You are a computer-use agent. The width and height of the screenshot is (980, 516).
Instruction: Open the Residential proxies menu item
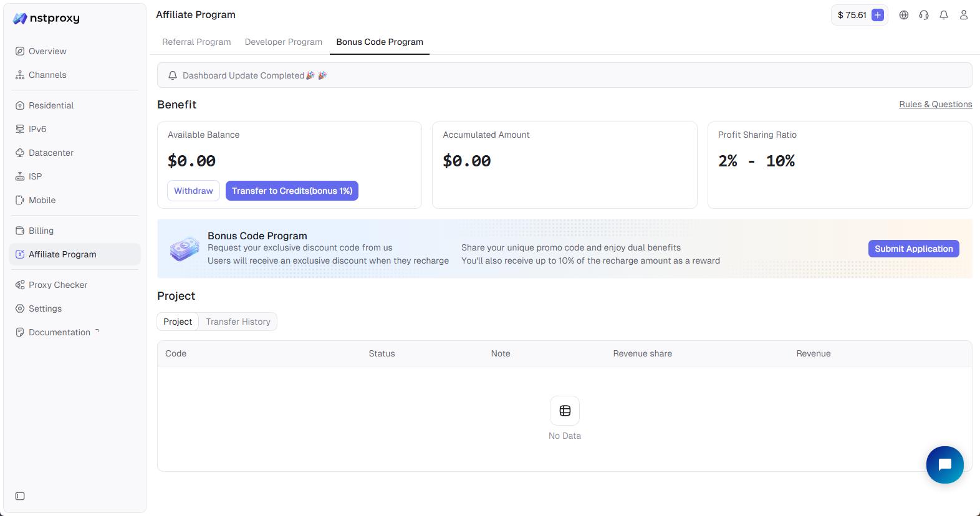click(51, 105)
